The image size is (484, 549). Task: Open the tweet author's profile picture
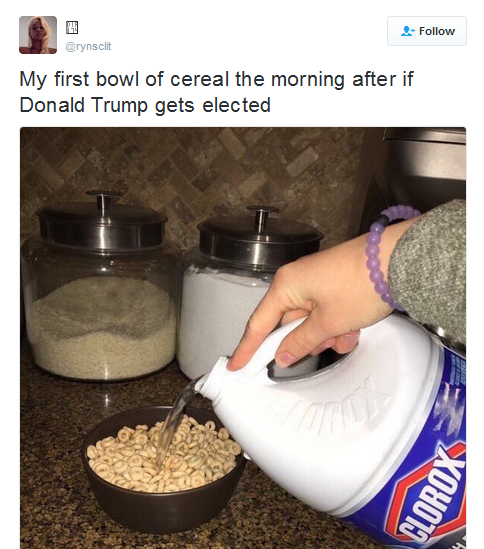(38, 35)
